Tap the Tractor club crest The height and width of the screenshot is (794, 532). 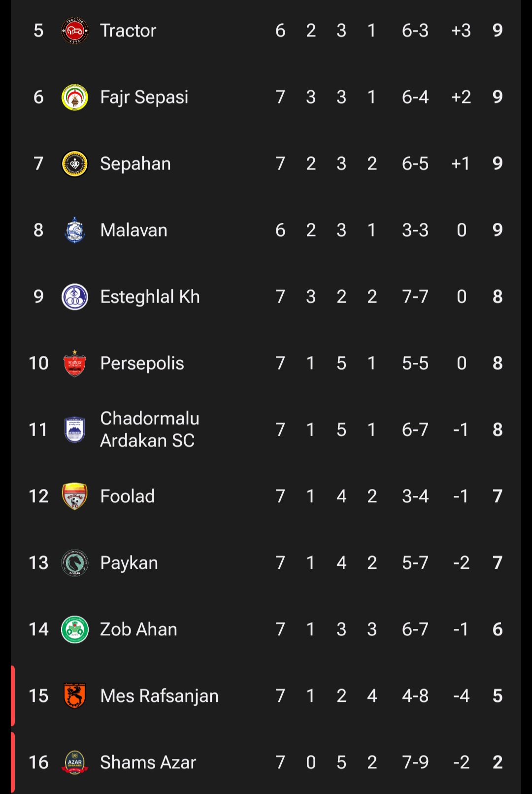point(74,31)
